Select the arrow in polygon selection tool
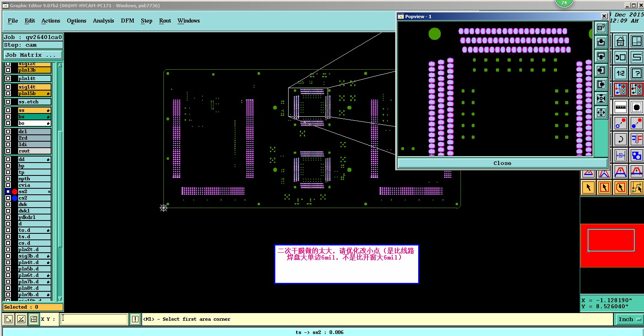The height and width of the screenshot is (336, 644). click(620, 187)
